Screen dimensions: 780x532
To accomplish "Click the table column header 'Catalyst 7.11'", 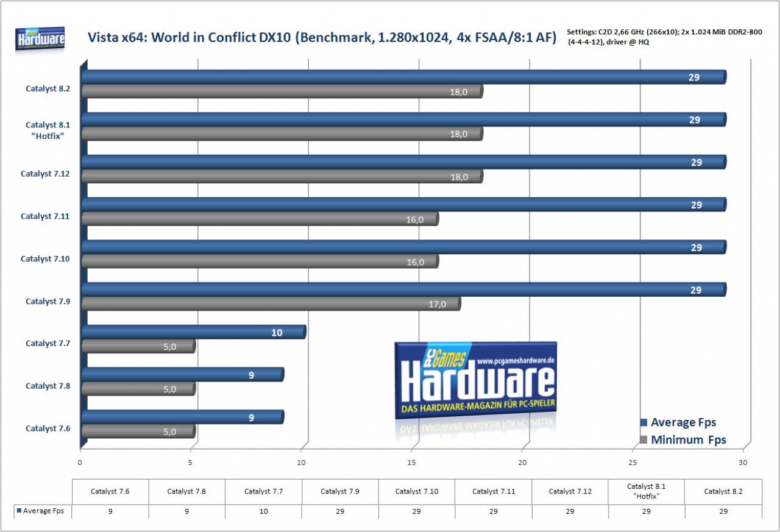I will (494, 491).
